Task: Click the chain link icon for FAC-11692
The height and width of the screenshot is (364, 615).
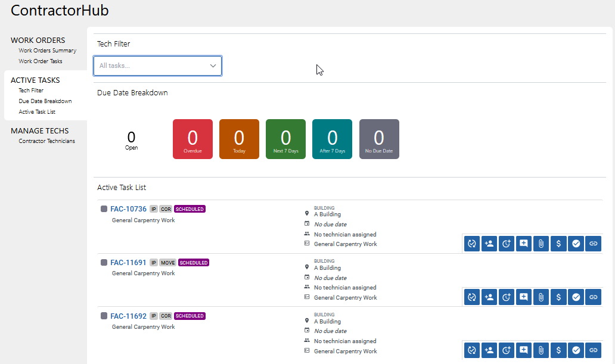Action: tap(593, 350)
